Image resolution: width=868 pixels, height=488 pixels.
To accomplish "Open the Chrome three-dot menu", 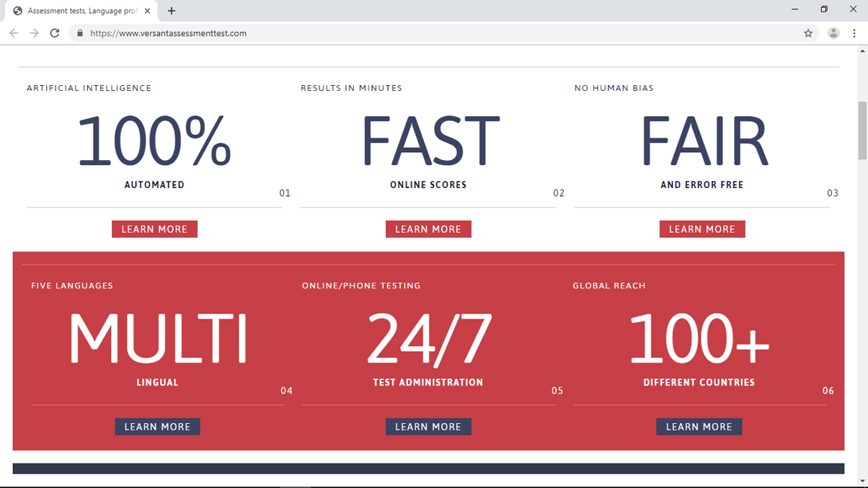I will 855,33.
